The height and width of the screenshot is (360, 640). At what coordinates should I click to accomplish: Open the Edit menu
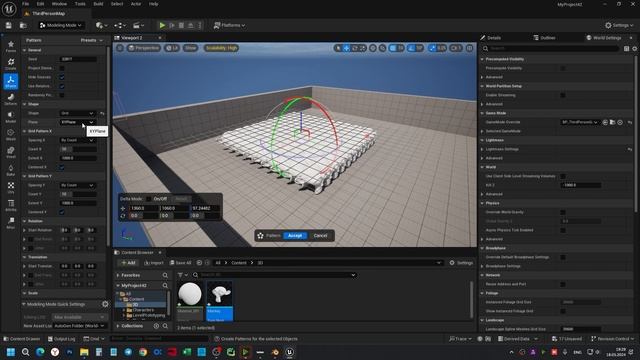coord(40,4)
